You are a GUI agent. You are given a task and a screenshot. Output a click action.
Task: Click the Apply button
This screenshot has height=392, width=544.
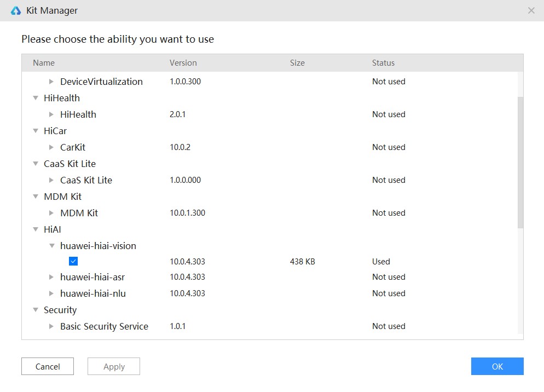[x=114, y=366]
